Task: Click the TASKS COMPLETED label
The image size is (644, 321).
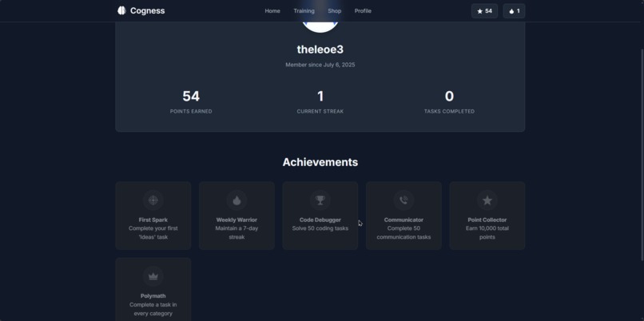Action: point(449,111)
